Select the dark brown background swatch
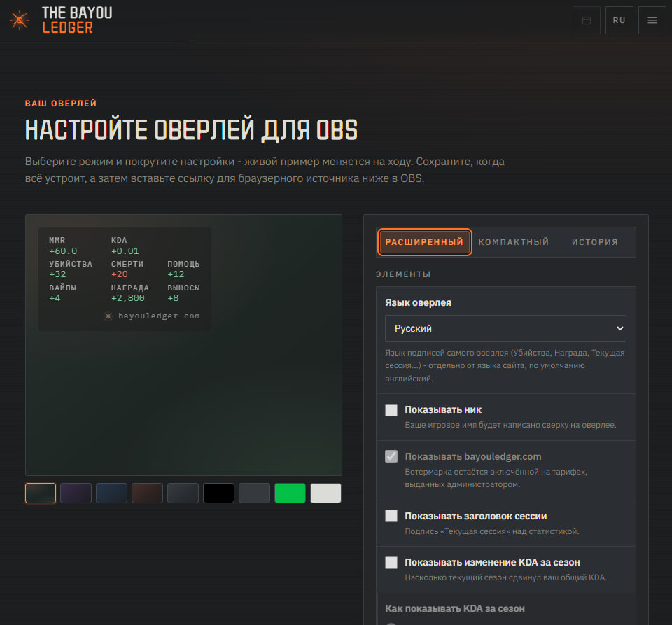 coord(147,493)
